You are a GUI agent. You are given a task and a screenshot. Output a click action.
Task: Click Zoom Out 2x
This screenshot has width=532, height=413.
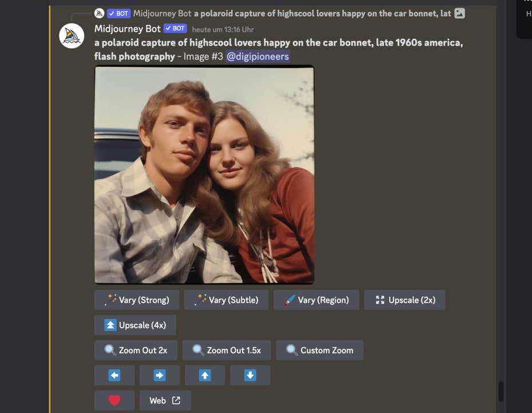[x=136, y=350]
